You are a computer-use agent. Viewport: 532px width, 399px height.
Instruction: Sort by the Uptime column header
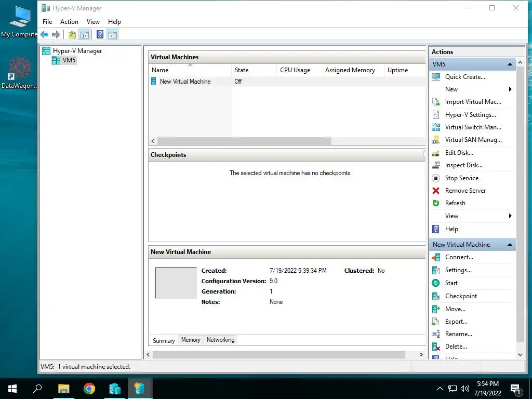(404, 70)
